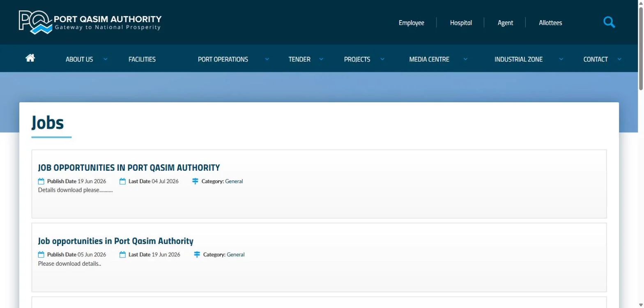Click General category link in second job
The width and height of the screenshot is (644, 308).
click(236, 255)
